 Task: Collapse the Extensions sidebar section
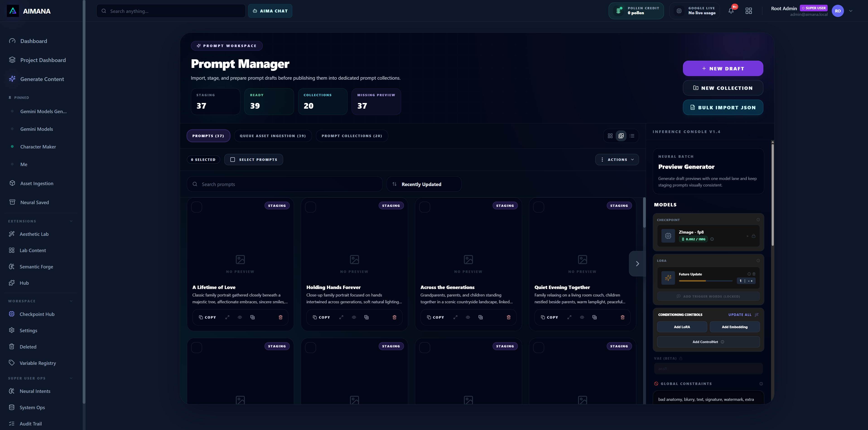pos(71,221)
